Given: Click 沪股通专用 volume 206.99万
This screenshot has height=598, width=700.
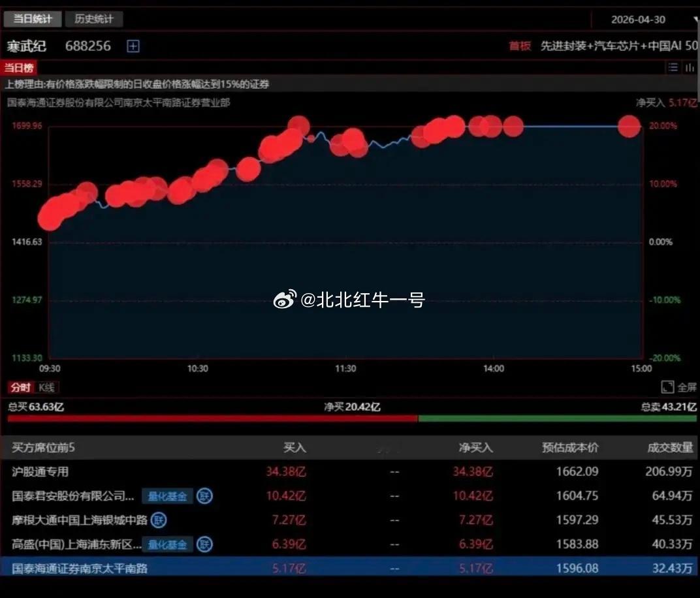Looking at the screenshot, I should coord(669,472).
